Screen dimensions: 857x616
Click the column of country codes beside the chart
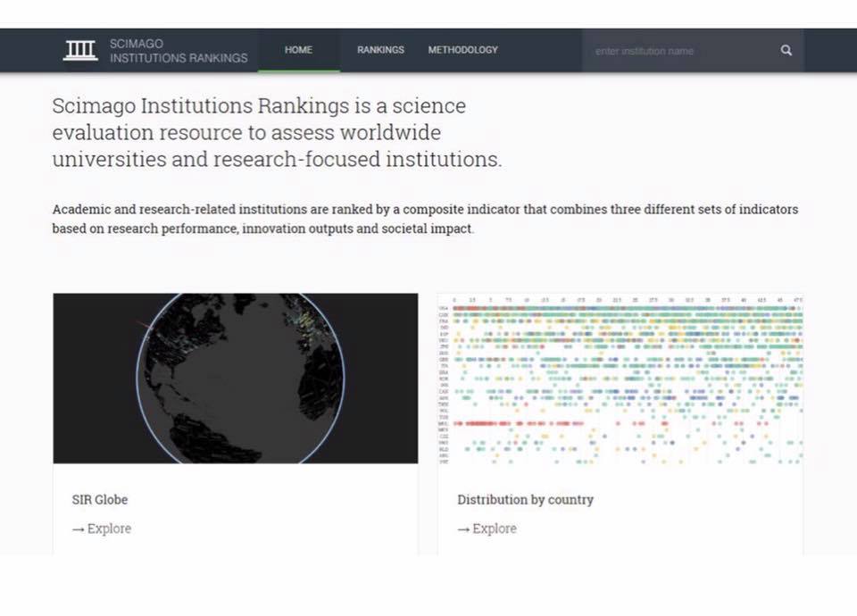444,384
